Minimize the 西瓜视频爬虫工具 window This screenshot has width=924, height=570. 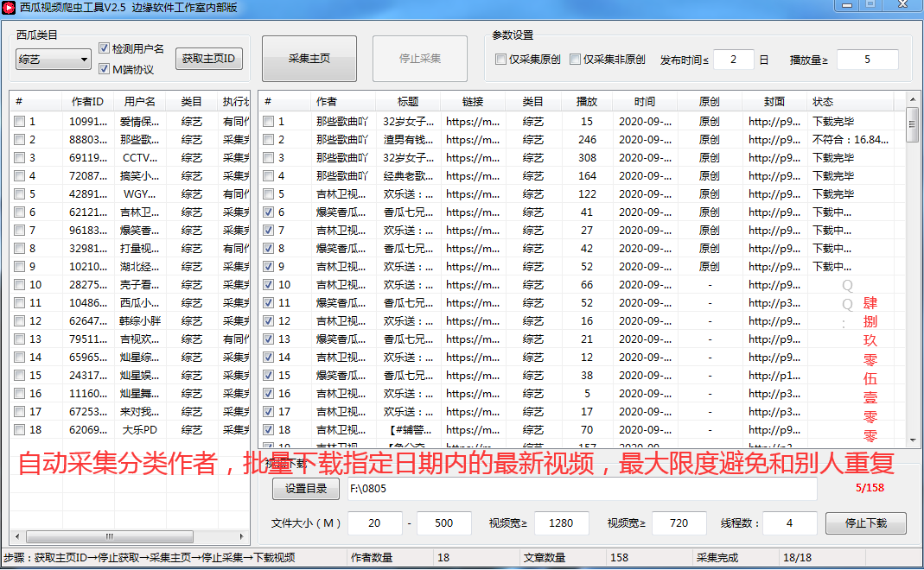(847, 5)
